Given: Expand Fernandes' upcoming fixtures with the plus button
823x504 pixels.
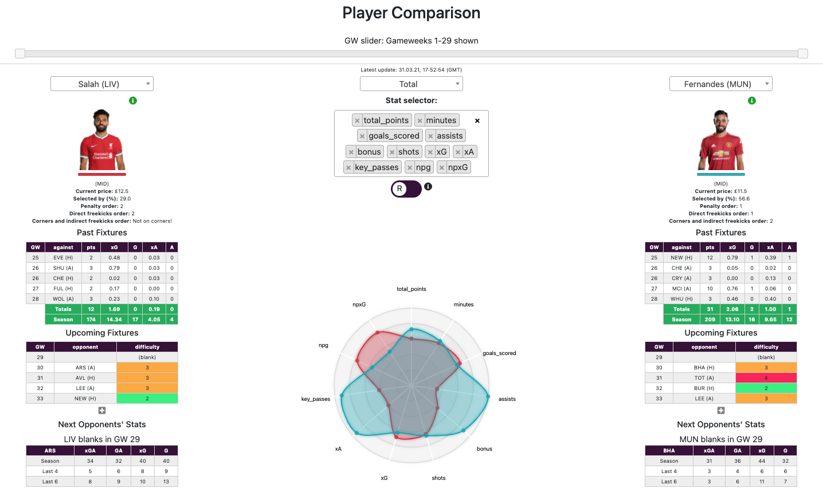Looking at the screenshot, I should tap(720, 410).
